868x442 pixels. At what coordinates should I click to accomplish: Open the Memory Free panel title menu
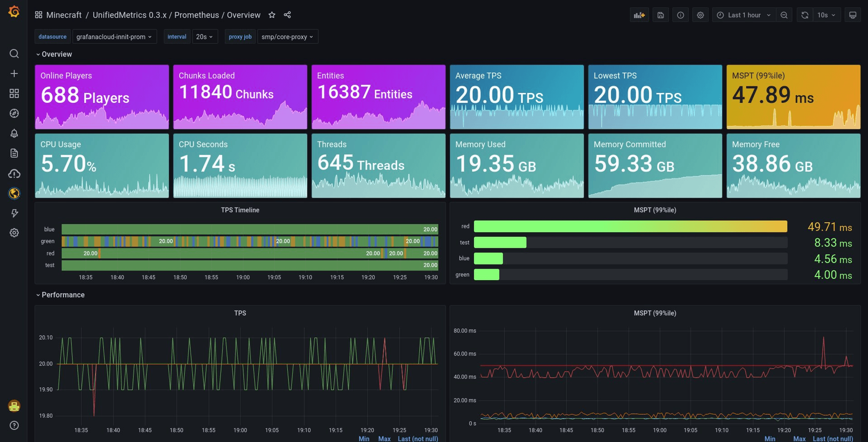tap(756, 144)
